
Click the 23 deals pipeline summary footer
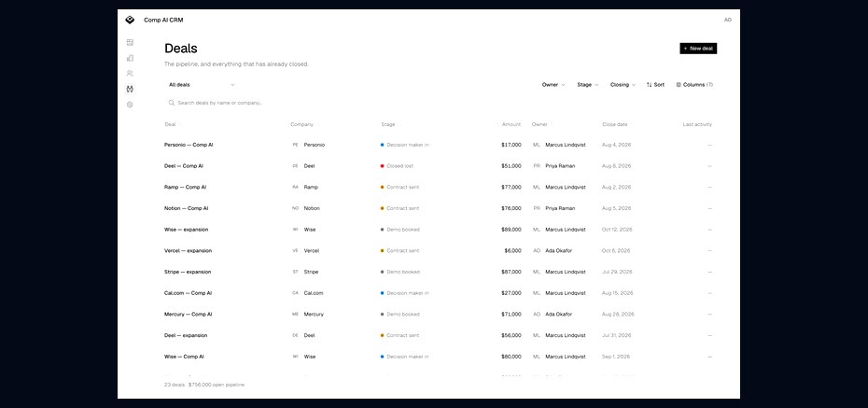pos(204,385)
